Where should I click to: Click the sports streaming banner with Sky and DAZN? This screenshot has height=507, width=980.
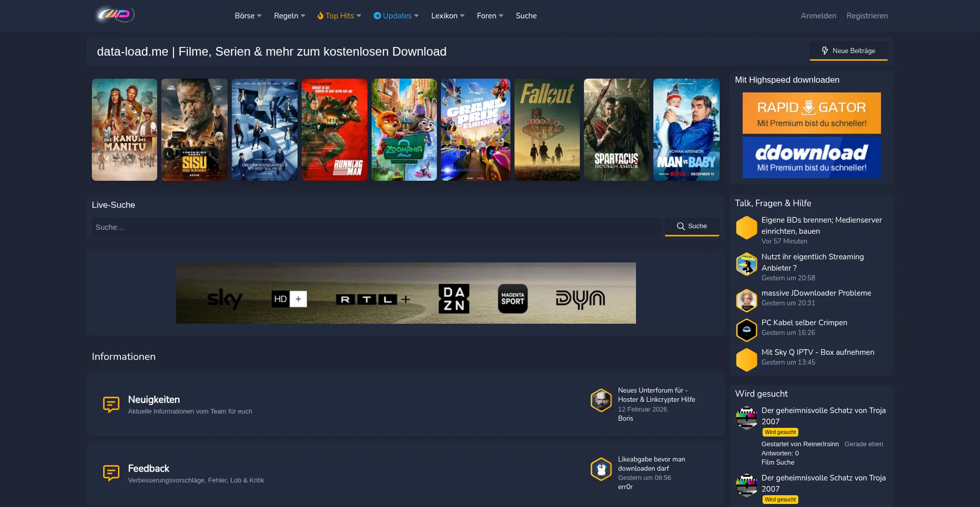click(406, 293)
